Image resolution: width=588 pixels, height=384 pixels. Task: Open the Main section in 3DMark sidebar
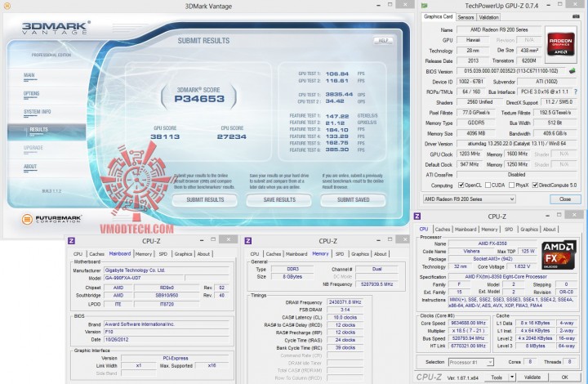point(29,75)
